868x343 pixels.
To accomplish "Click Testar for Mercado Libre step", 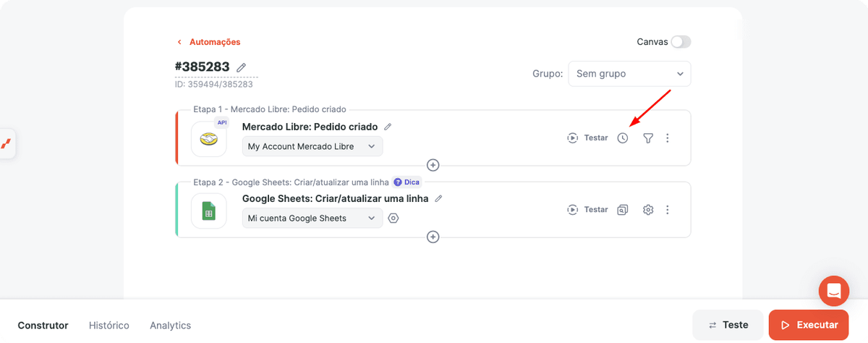I will point(587,137).
